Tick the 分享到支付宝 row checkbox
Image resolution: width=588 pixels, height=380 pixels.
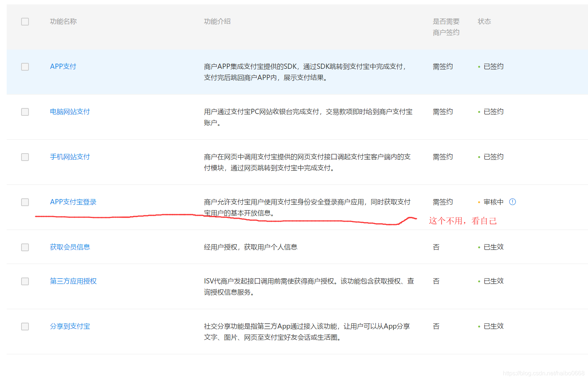[25, 326]
